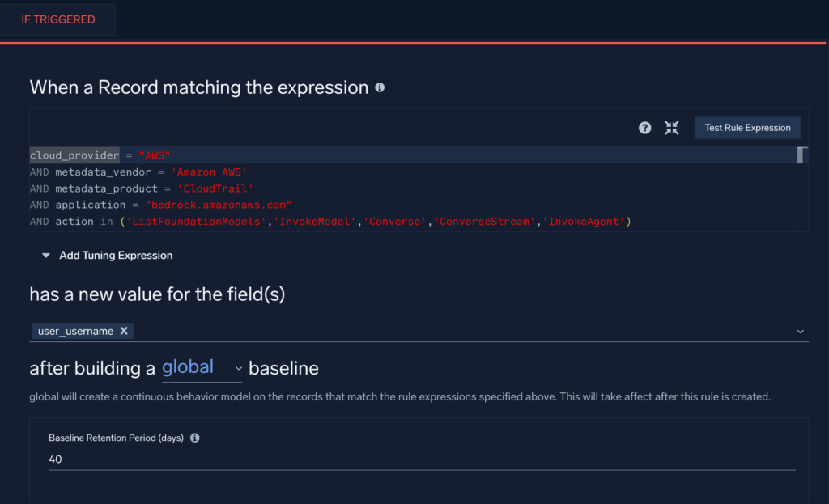Click the "bedrock.amazonaws.com" application value

(219, 205)
